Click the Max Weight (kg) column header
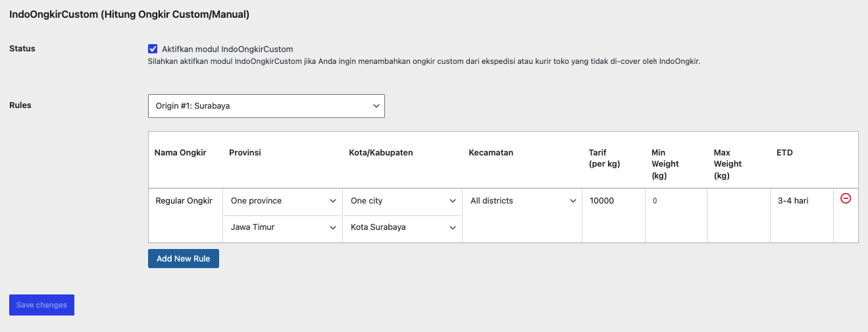The image size is (868, 332). click(727, 164)
